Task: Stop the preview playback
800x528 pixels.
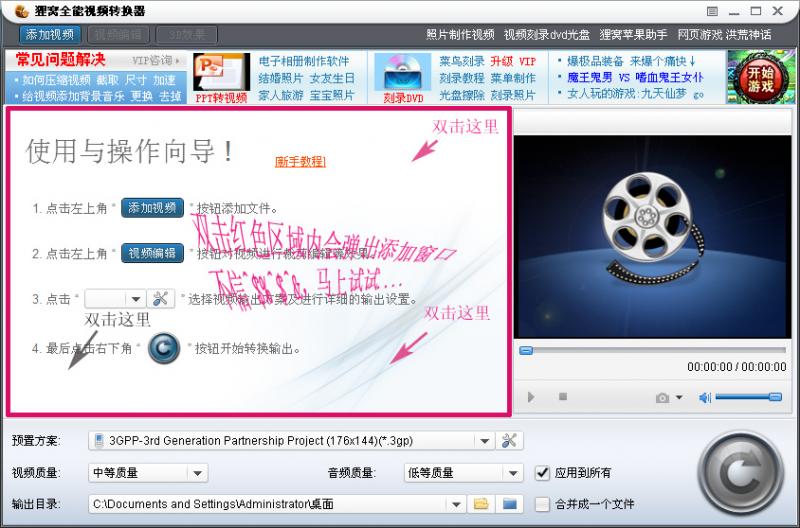Action: coord(563,396)
